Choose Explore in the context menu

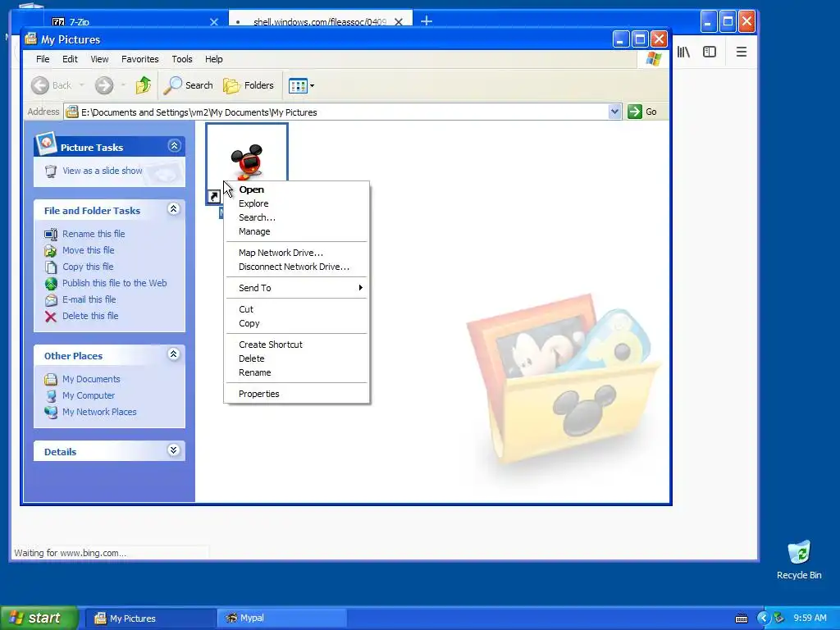tap(296, 203)
